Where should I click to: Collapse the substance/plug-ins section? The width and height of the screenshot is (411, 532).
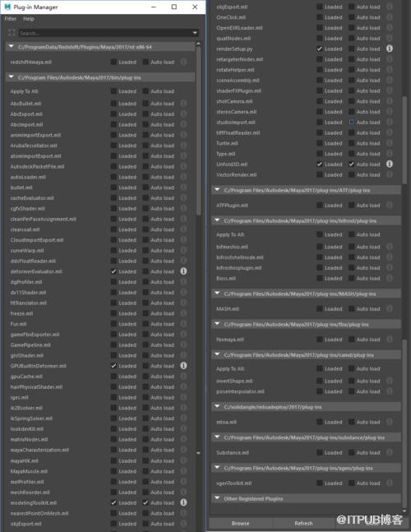pyautogui.click(x=217, y=437)
